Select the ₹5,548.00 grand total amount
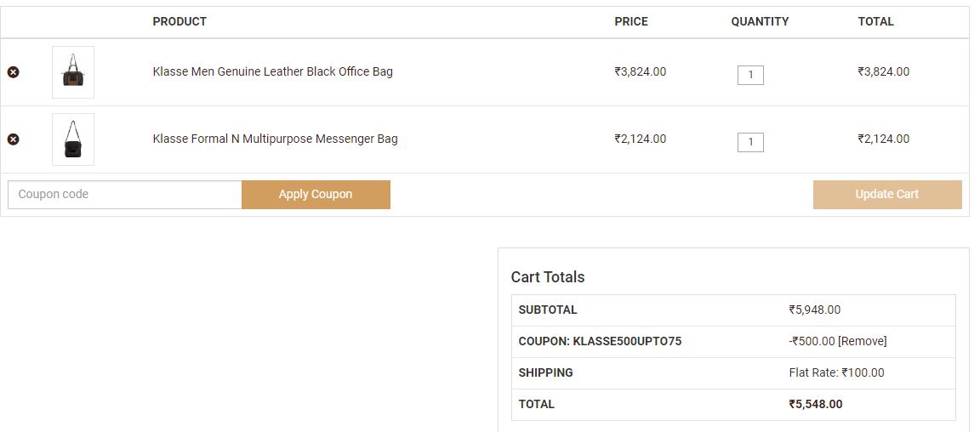 coord(815,404)
